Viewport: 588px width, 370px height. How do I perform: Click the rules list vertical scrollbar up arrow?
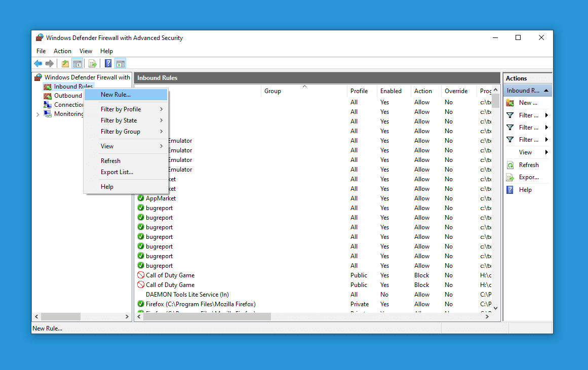click(x=495, y=90)
